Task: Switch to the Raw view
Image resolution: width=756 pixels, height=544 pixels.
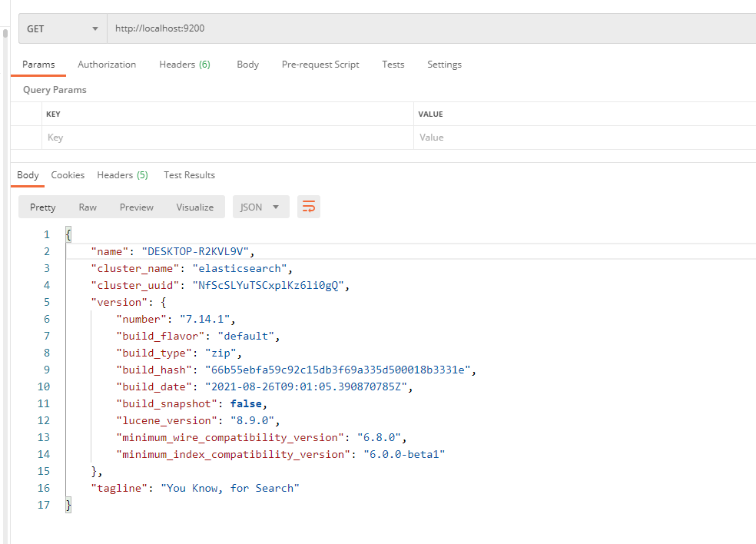Action: tap(88, 207)
